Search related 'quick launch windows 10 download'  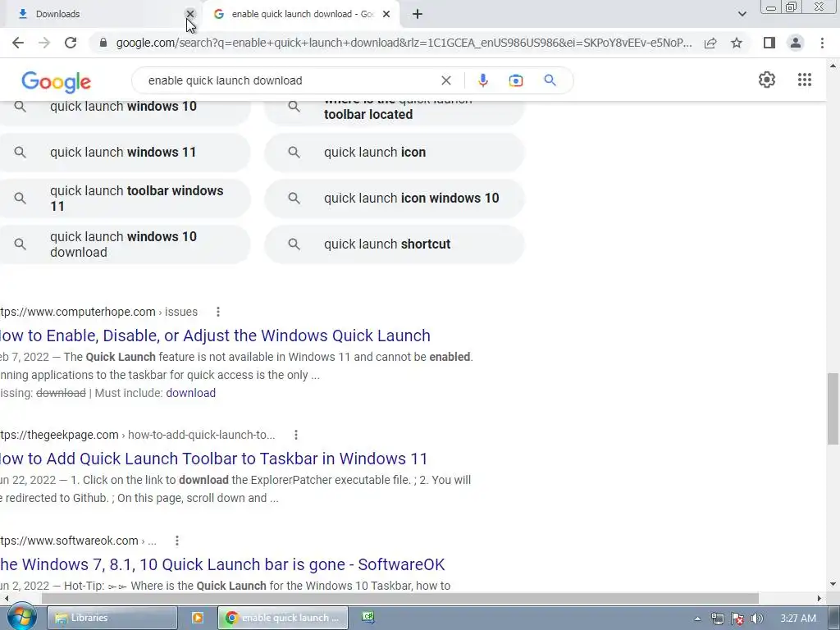[x=125, y=244]
